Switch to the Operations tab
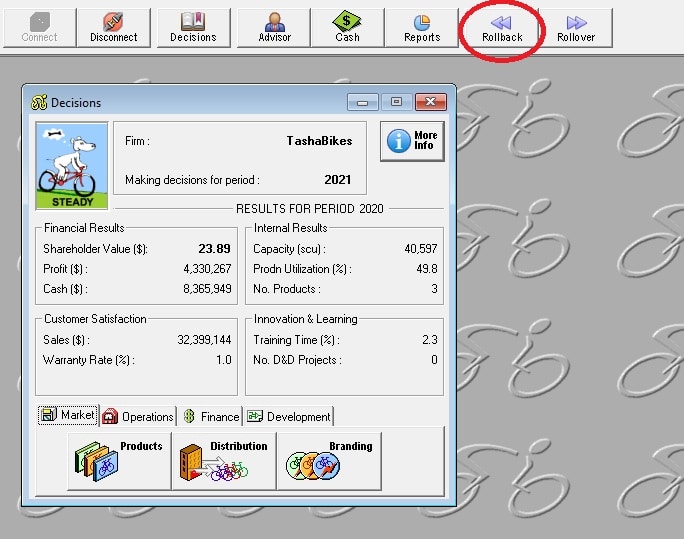684x539 pixels. click(138, 416)
